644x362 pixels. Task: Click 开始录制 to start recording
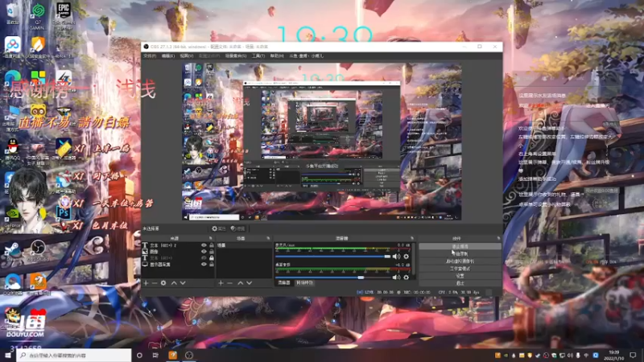(460, 253)
